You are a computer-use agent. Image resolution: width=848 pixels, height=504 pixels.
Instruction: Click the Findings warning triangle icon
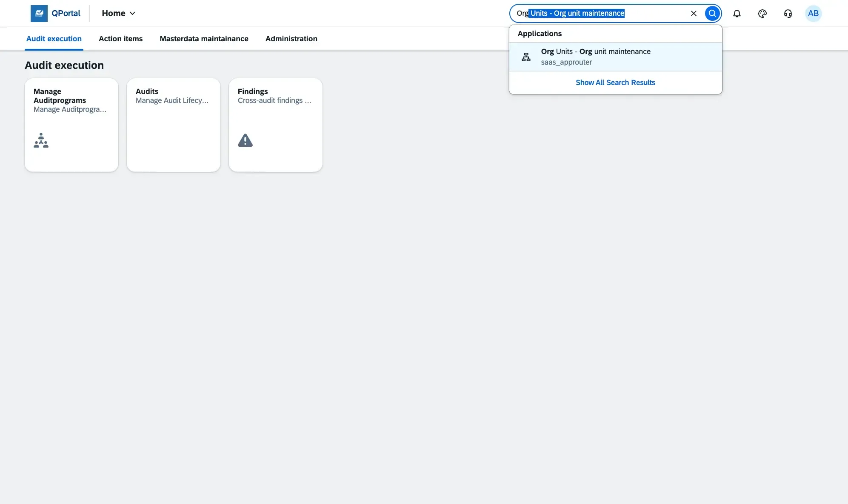[245, 140]
